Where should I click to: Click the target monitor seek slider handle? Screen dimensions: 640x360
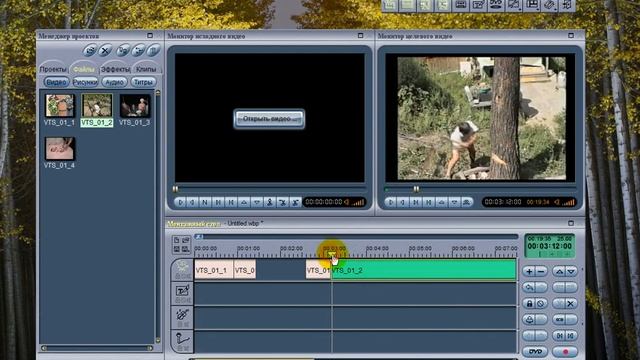[416, 189]
